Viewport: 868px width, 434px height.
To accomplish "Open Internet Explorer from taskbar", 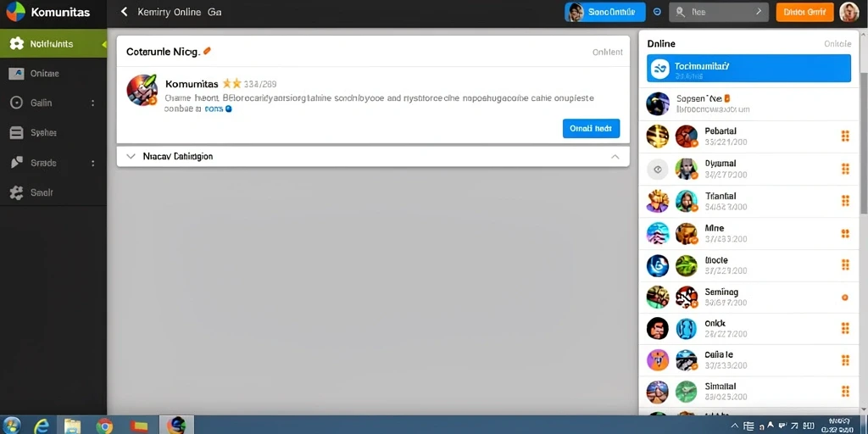I will coord(41,426).
